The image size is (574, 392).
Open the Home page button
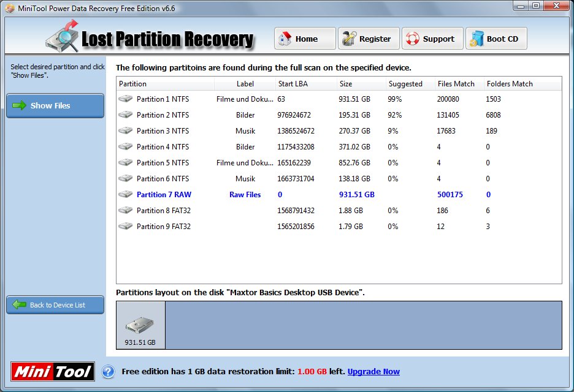[x=305, y=39]
